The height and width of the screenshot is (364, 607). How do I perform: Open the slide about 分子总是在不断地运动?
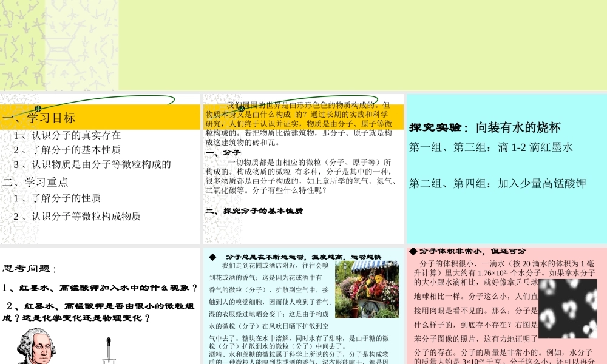pos(303,306)
